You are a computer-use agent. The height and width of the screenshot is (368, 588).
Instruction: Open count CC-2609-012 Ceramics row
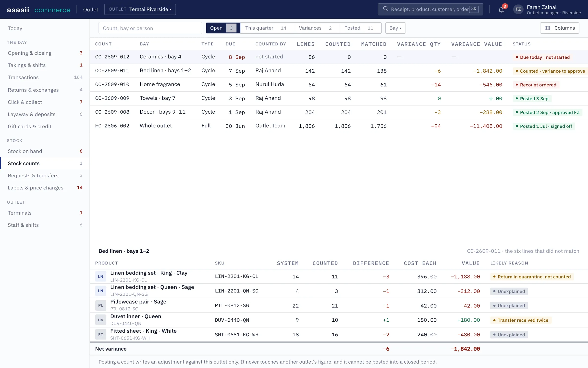click(339, 57)
